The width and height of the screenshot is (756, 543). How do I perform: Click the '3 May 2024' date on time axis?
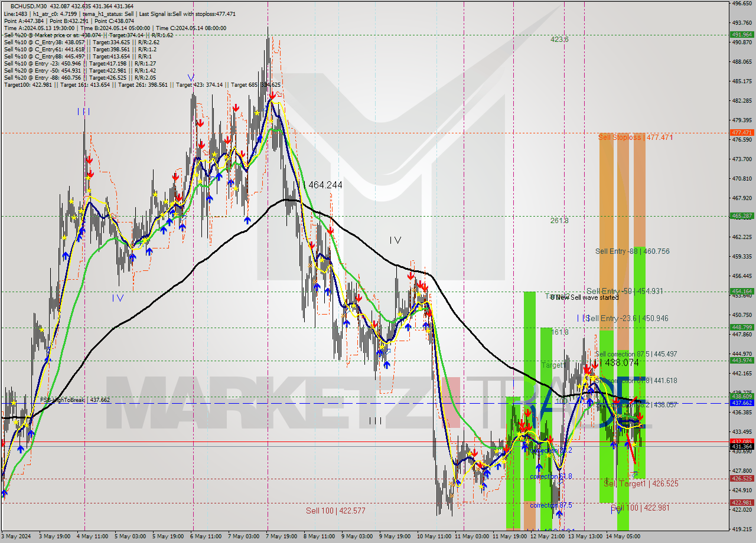[x=17, y=537]
